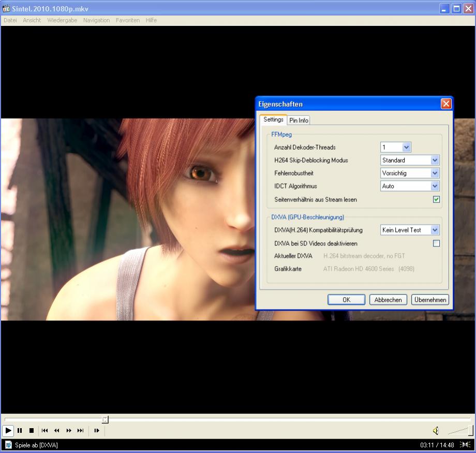476x453 pixels.
Task: Close the Sintel player window
Action: pos(468,8)
